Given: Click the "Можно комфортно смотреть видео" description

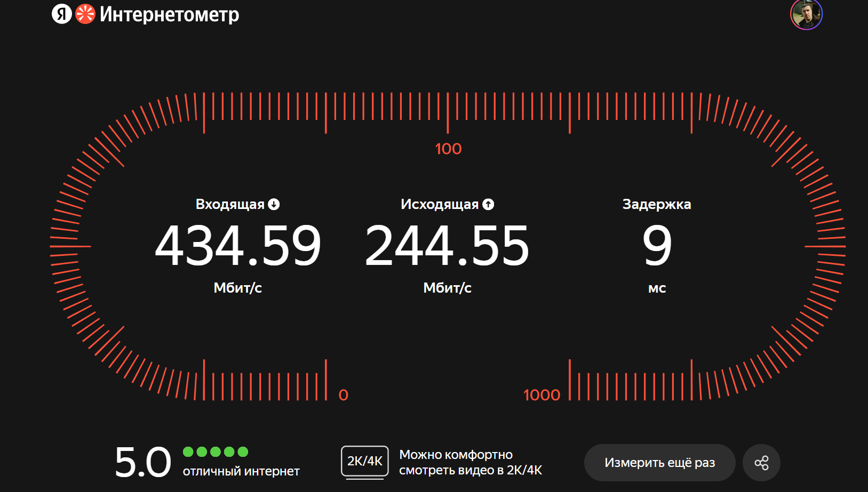Looking at the screenshot, I should [x=471, y=462].
